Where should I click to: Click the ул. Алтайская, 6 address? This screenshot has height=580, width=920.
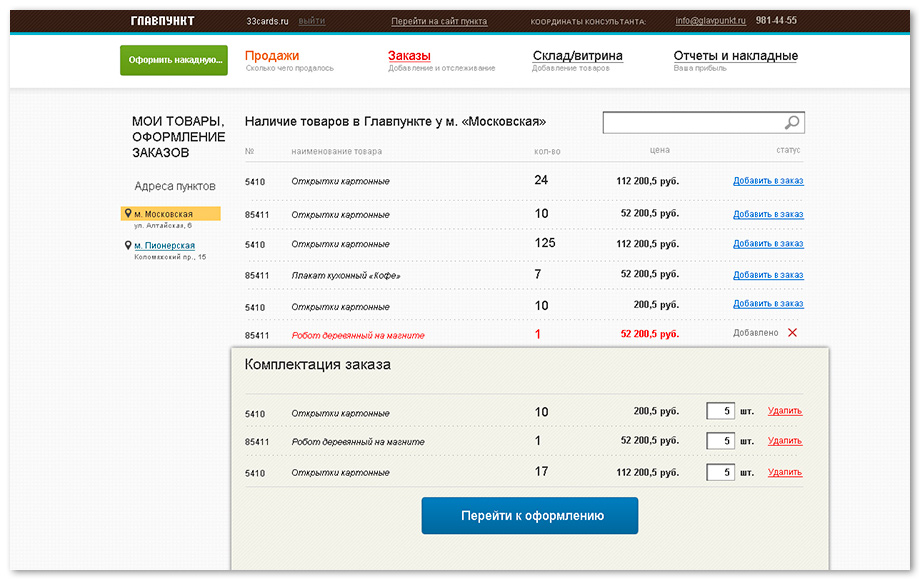coord(163,225)
